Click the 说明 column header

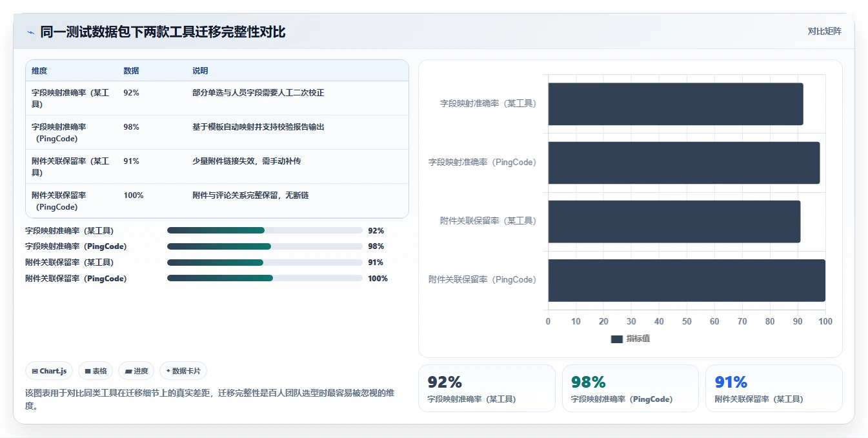pyautogui.click(x=200, y=71)
